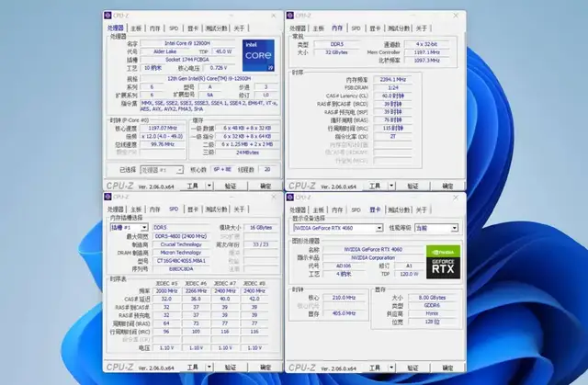
Task: Close the processor (处理器) CPU-Z window
Action: point(274,16)
